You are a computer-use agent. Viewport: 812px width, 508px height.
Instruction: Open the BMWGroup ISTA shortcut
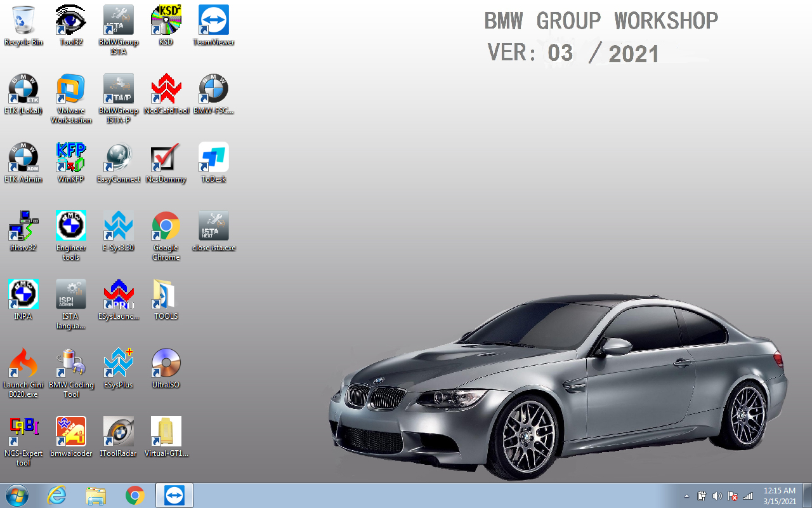coord(119,30)
